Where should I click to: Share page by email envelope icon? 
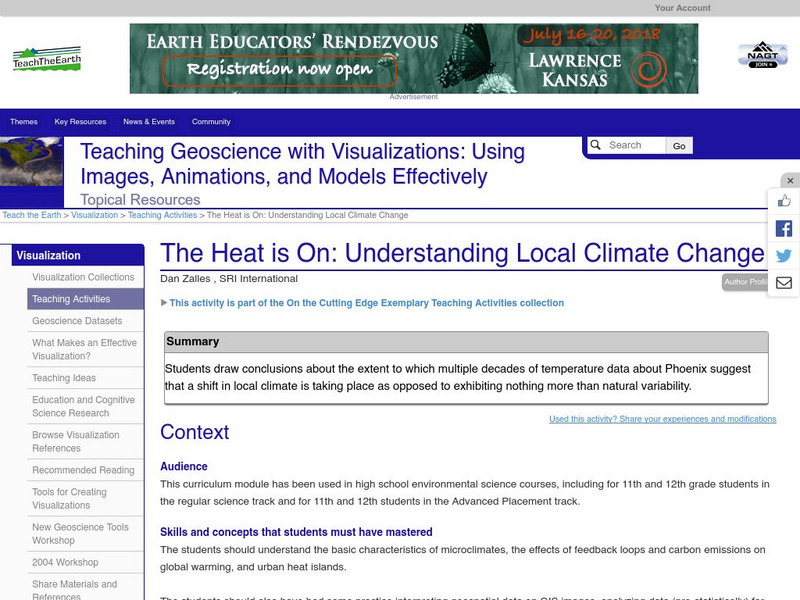[784, 283]
